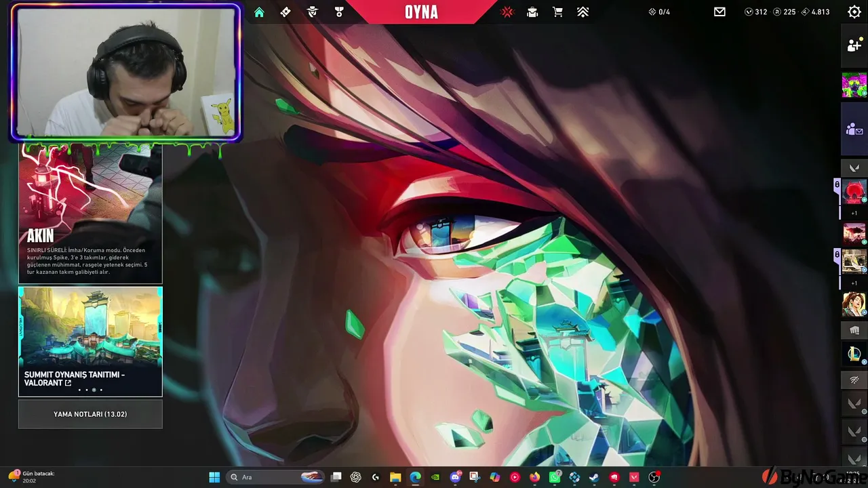Open own player avatar in social panel

coord(854,85)
